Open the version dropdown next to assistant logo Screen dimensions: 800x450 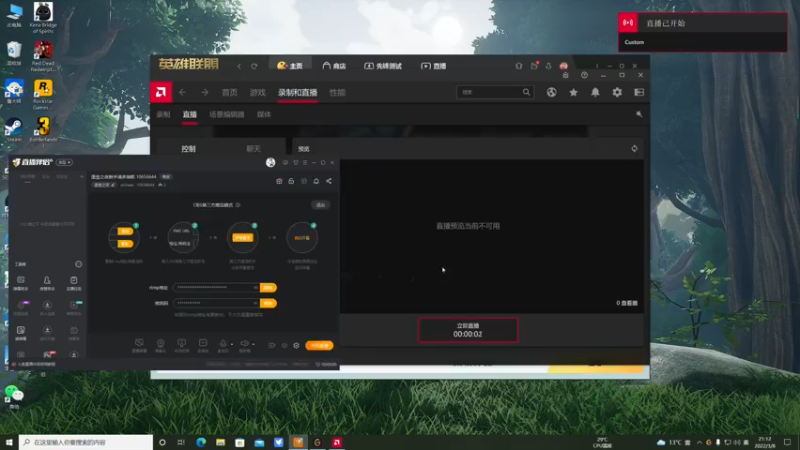click(65, 162)
